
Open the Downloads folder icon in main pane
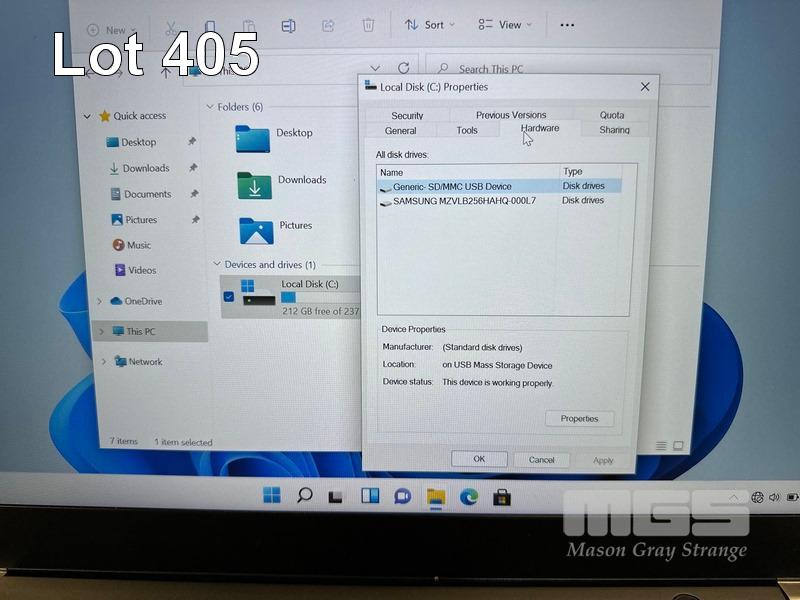(x=254, y=185)
